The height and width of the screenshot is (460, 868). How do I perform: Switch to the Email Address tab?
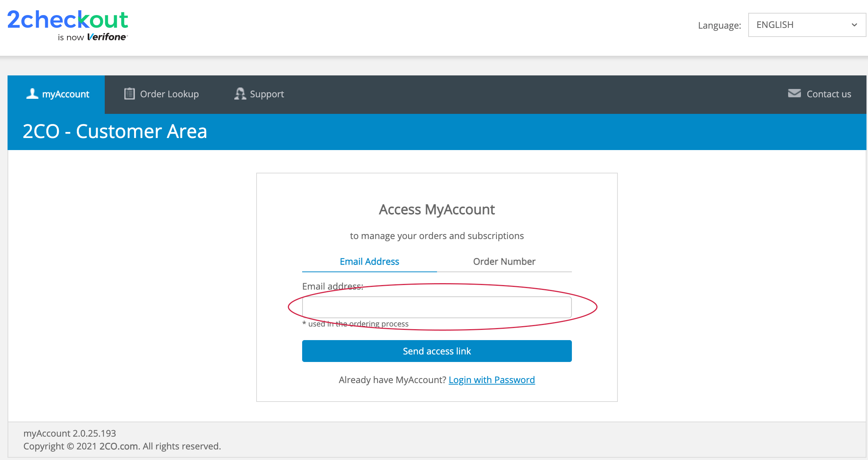369,261
